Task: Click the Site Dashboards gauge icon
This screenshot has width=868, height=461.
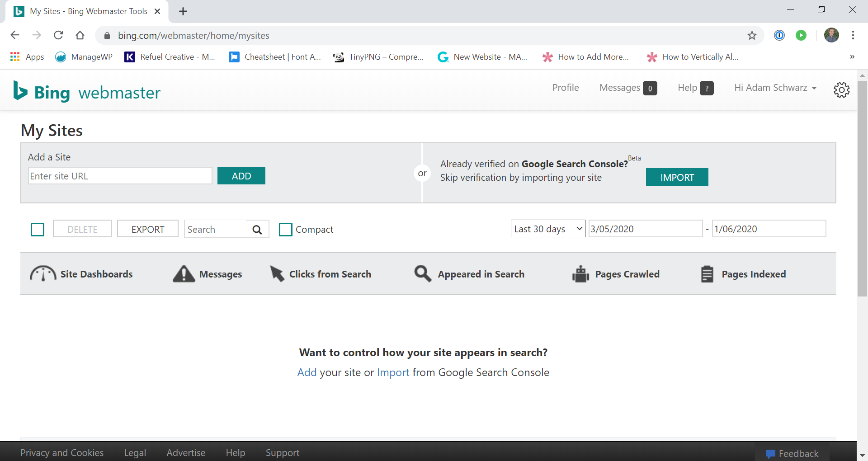Action: 43,273
